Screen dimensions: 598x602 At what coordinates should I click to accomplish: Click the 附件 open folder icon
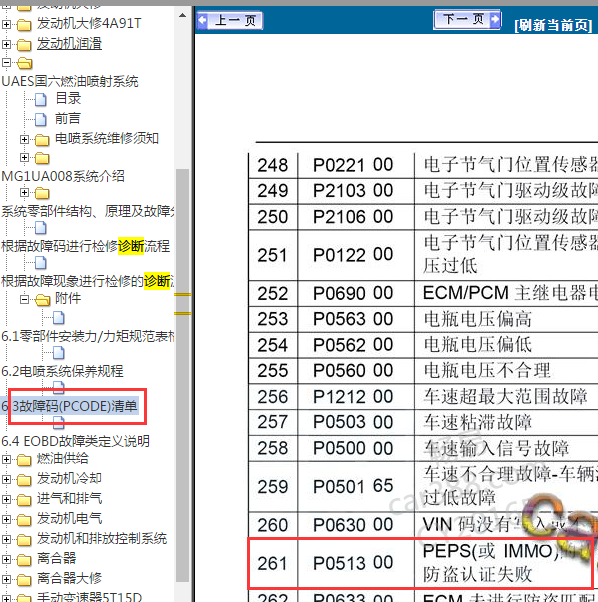coord(43,299)
